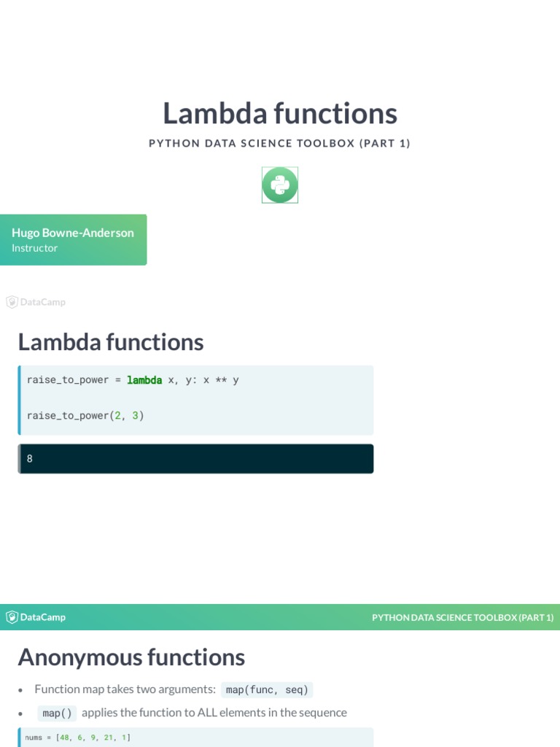Click the Instructor label under the name

tap(34, 248)
